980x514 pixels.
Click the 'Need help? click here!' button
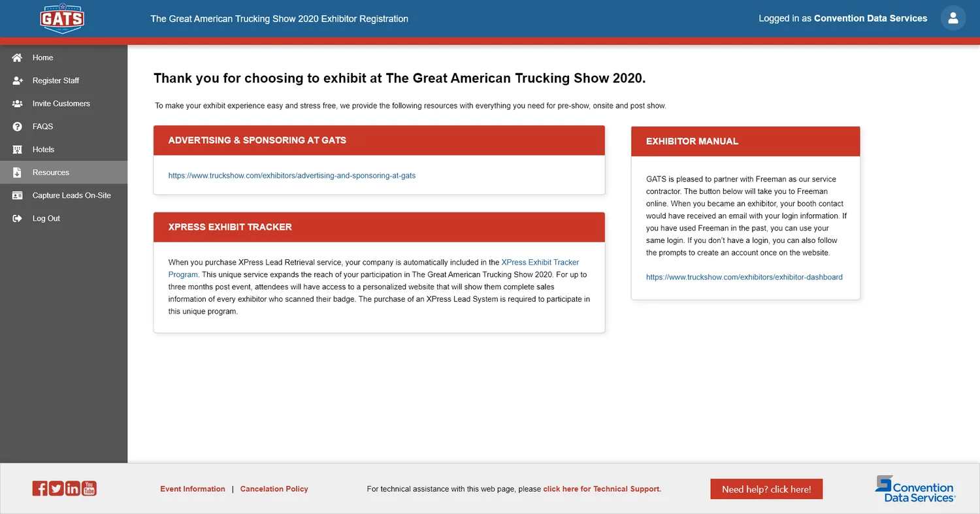click(x=766, y=489)
